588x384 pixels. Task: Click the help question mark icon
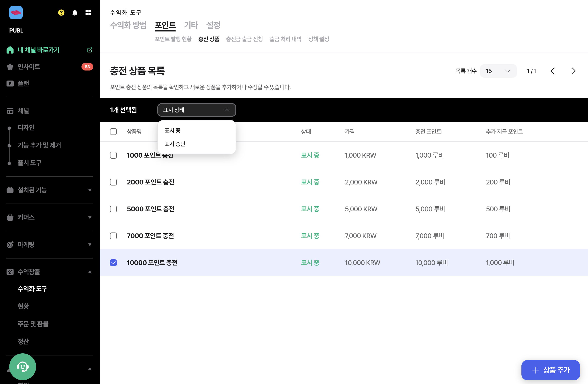61,13
